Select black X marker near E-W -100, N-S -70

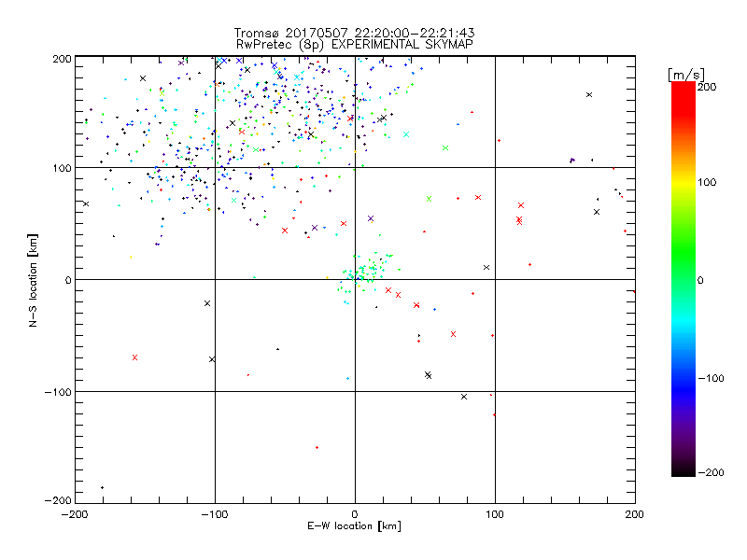click(212, 359)
